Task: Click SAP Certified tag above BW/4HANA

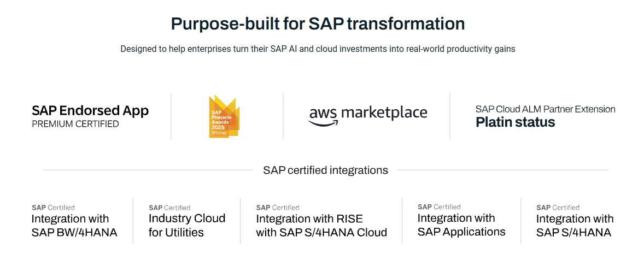Action: click(53, 208)
